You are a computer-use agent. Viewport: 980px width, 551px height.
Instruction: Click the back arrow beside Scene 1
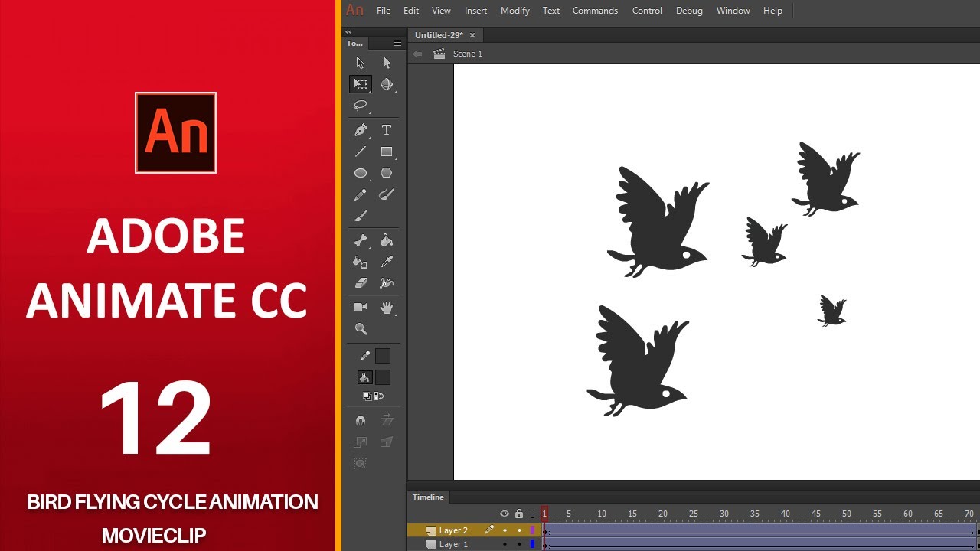pos(417,54)
